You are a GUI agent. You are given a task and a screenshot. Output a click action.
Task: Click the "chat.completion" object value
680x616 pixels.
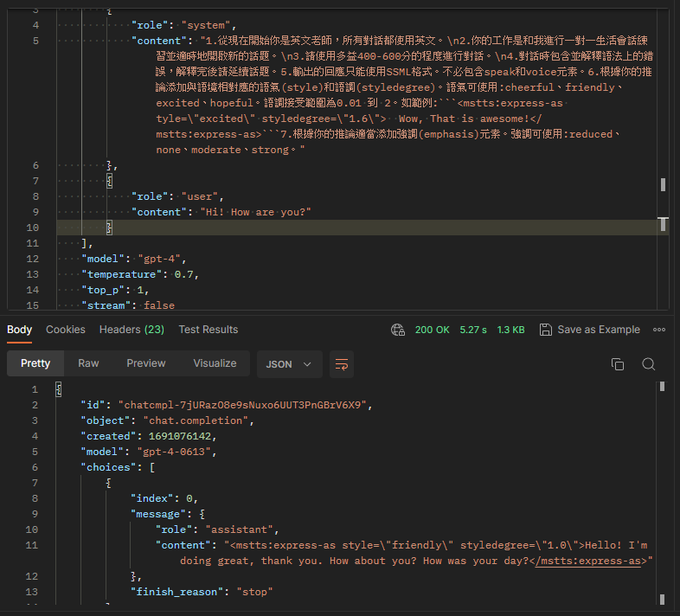point(196,420)
